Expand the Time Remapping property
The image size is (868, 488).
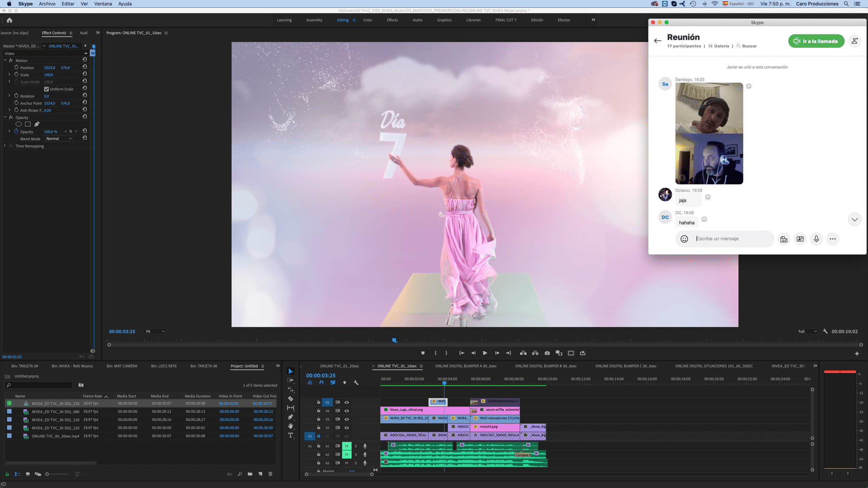point(5,146)
